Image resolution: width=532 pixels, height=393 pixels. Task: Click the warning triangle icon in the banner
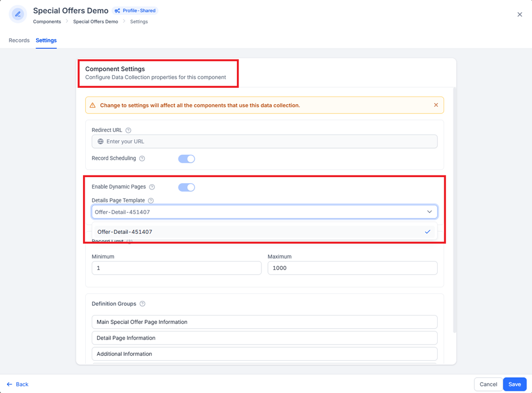pyautogui.click(x=93, y=105)
